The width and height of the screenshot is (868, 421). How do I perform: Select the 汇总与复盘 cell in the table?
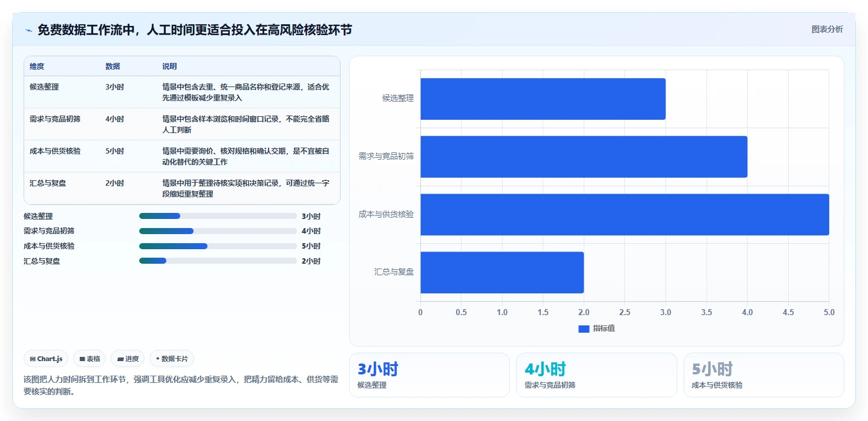(48, 183)
